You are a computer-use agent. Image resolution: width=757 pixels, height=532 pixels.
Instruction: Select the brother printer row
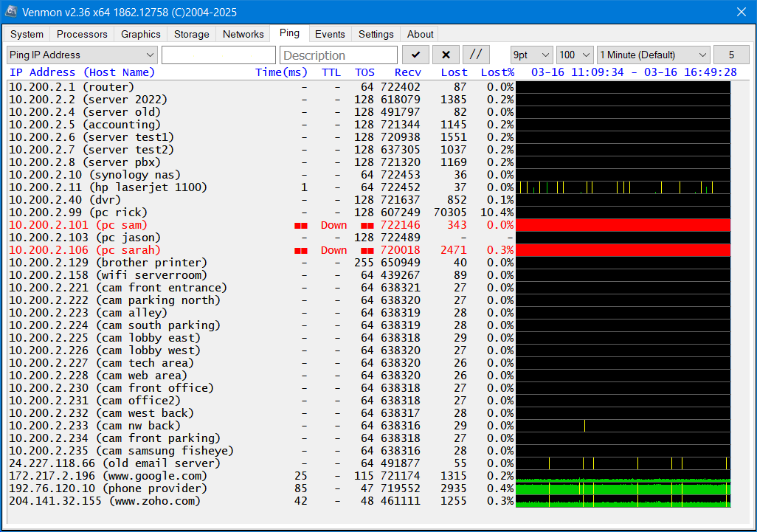pyautogui.click(x=370, y=263)
